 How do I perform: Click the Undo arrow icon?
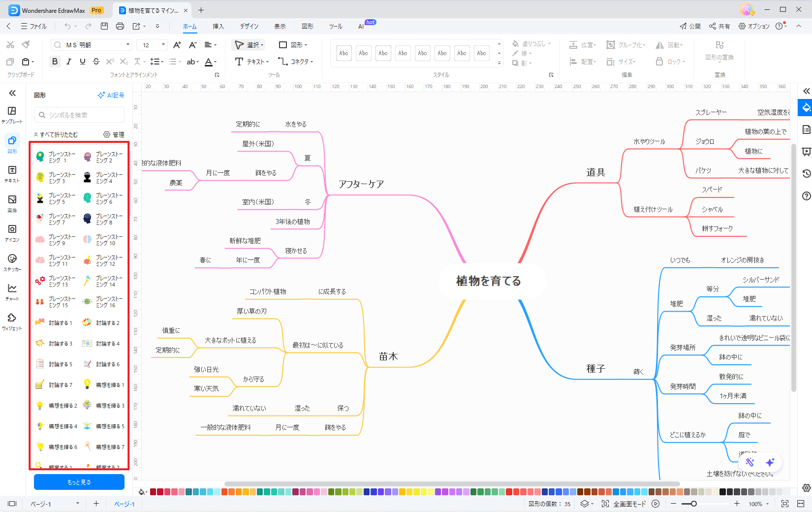pos(67,26)
